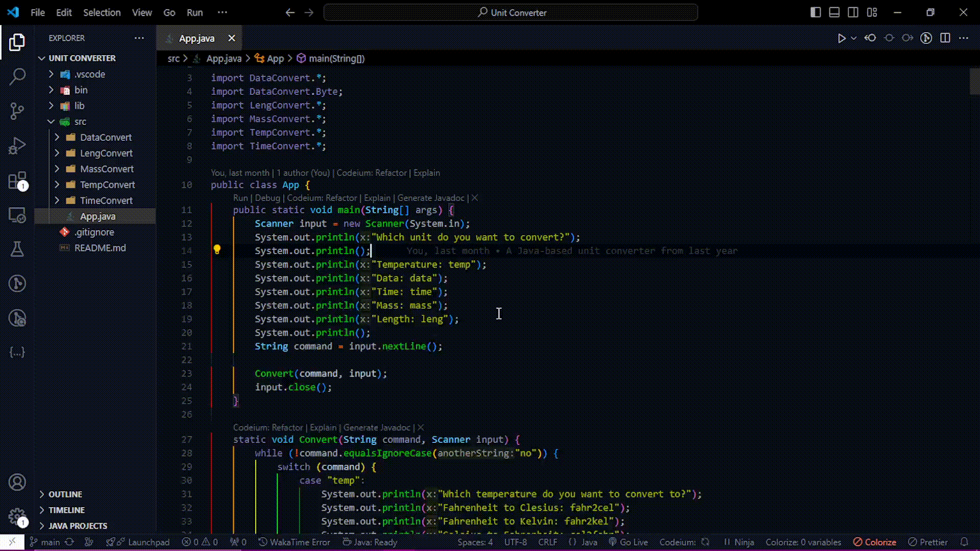
Task: Open Launchpad in status bar
Action: [138, 542]
